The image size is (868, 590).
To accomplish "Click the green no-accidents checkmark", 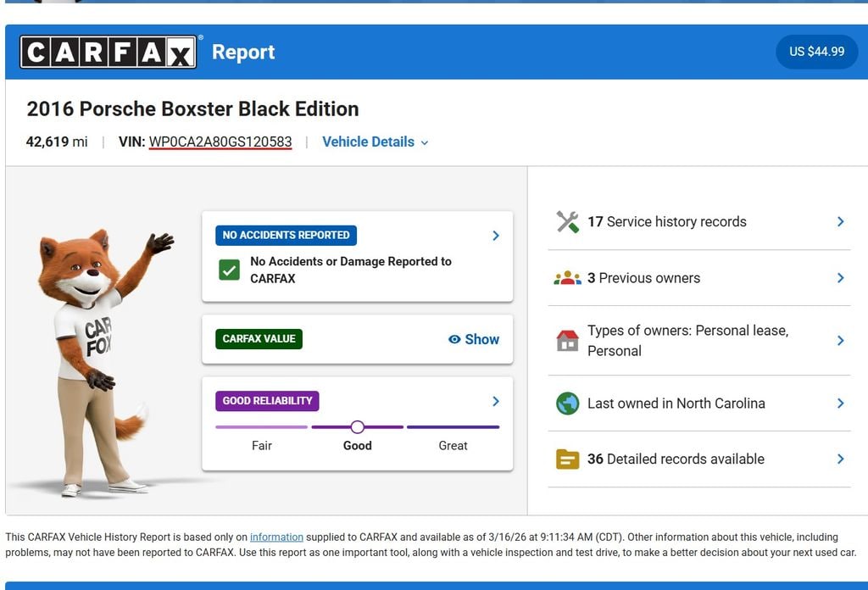I will point(229,270).
